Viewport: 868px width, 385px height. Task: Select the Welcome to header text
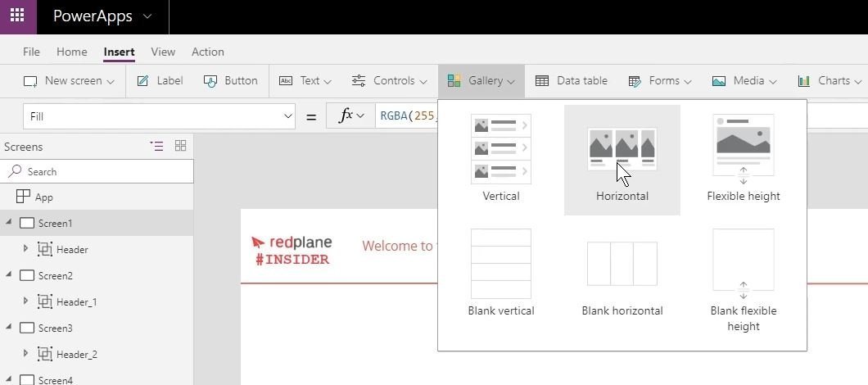pyautogui.click(x=399, y=246)
